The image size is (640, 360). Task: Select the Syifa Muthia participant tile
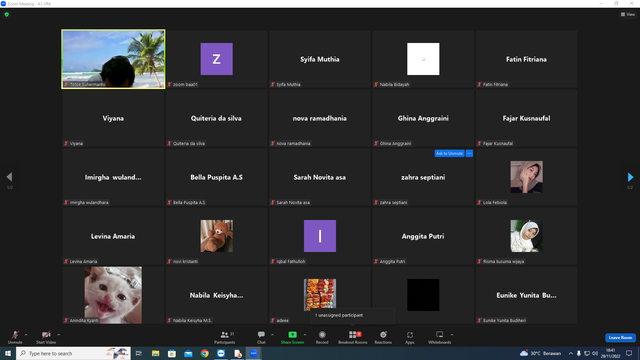click(320, 59)
